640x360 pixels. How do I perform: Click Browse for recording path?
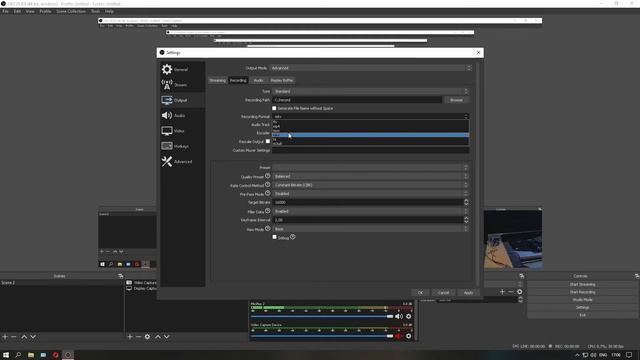click(456, 100)
